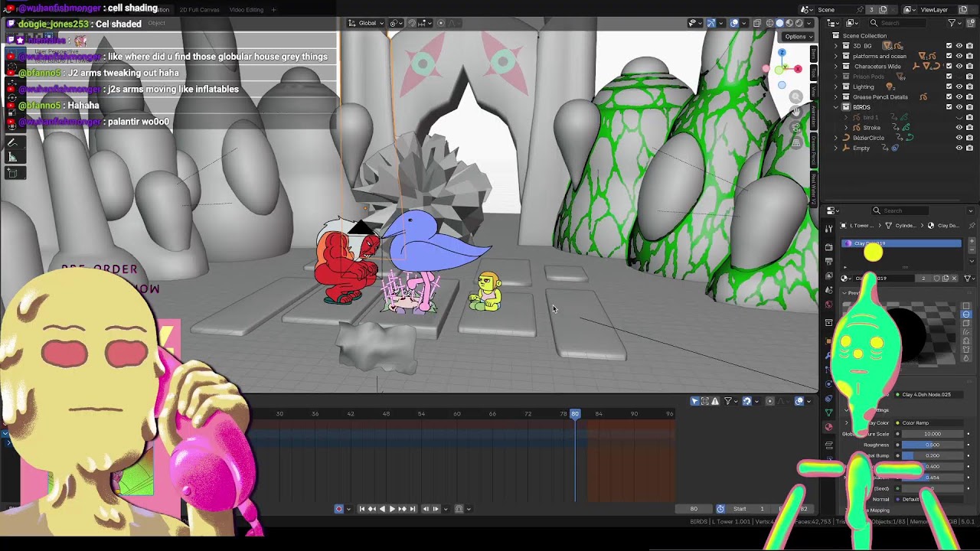Click the frame 80 playhead marker
This screenshot has width=980, height=551.
pyautogui.click(x=575, y=413)
